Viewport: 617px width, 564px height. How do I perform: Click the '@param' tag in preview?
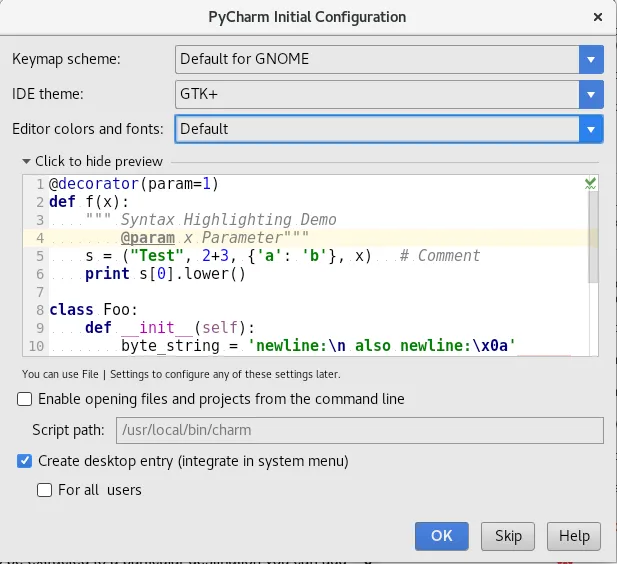[x=148, y=238]
